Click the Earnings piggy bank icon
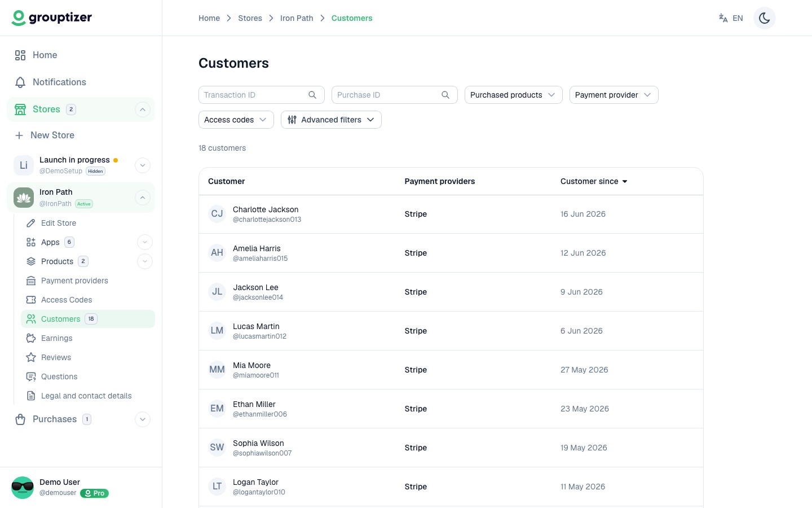 click(31, 338)
